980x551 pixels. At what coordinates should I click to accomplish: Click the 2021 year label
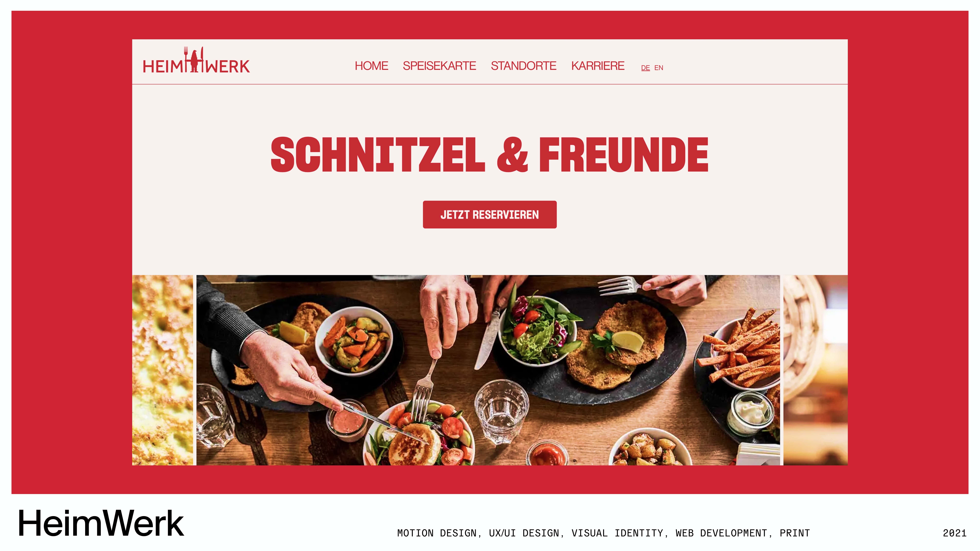coord(955,533)
